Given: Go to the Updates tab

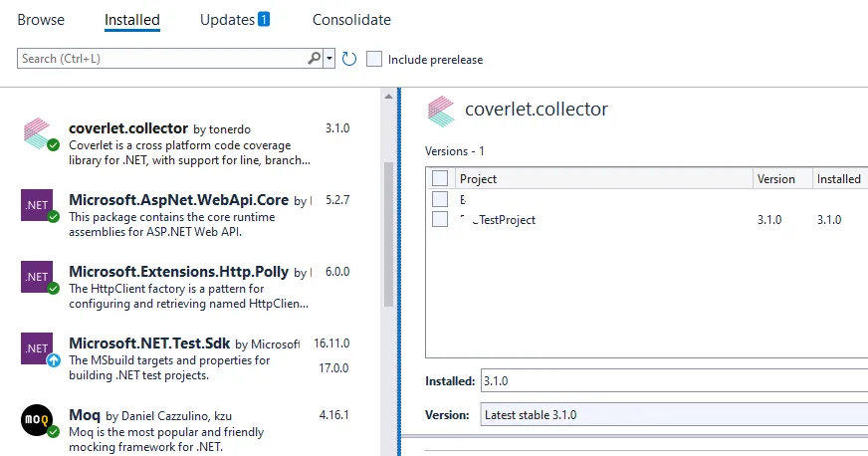Looking at the screenshot, I should pyautogui.click(x=227, y=20).
